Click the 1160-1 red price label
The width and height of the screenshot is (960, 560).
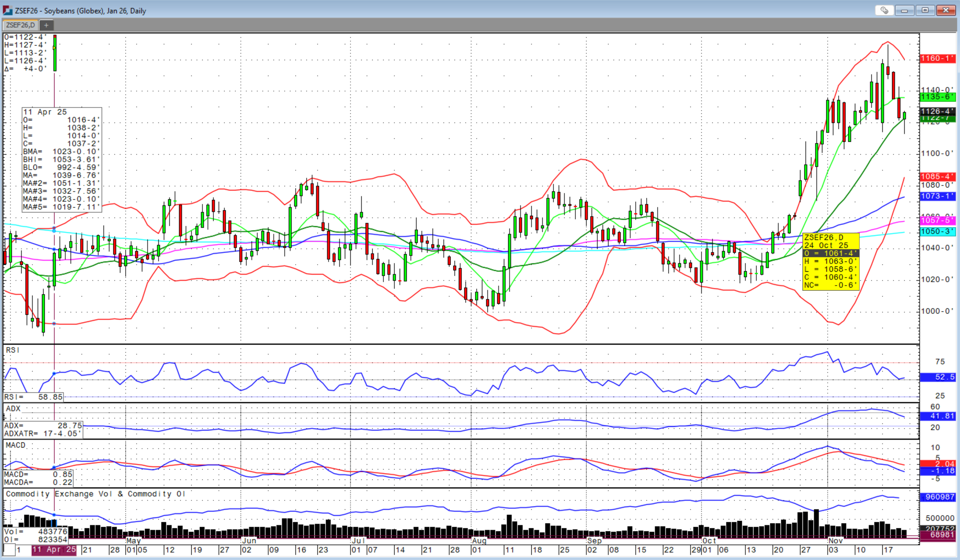tap(937, 58)
